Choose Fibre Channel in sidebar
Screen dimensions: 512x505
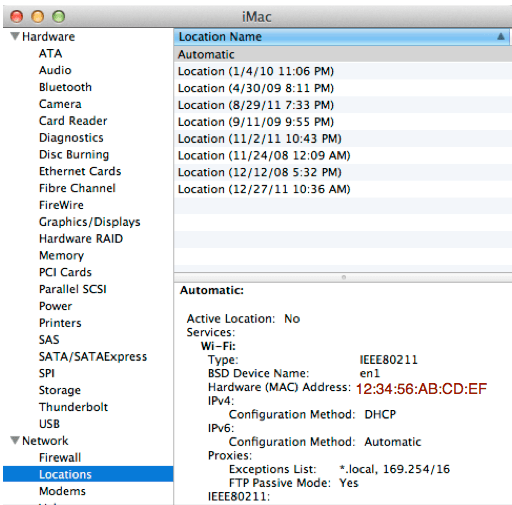(x=77, y=188)
